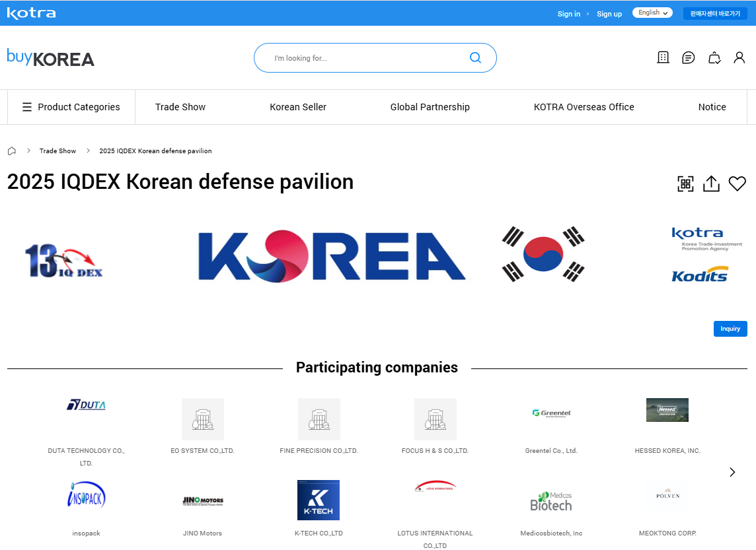Click the blue Inquiry button

click(730, 328)
